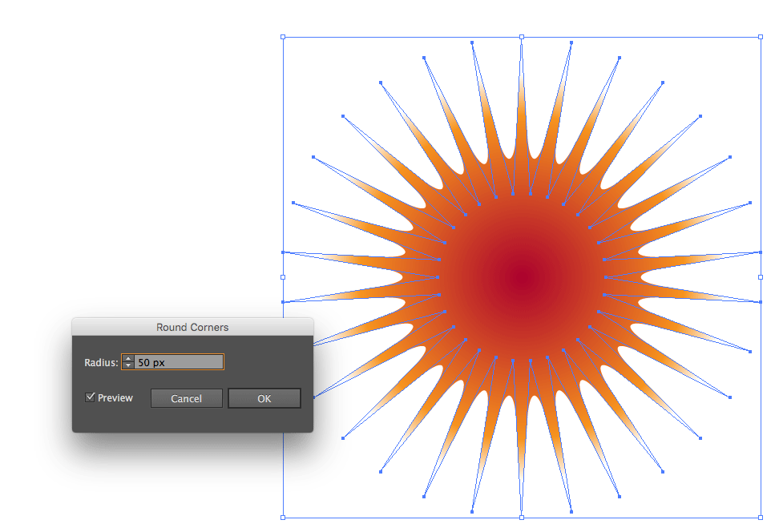Select the top-left bounding box handle
779x532 pixels.
(x=283, y=37)
